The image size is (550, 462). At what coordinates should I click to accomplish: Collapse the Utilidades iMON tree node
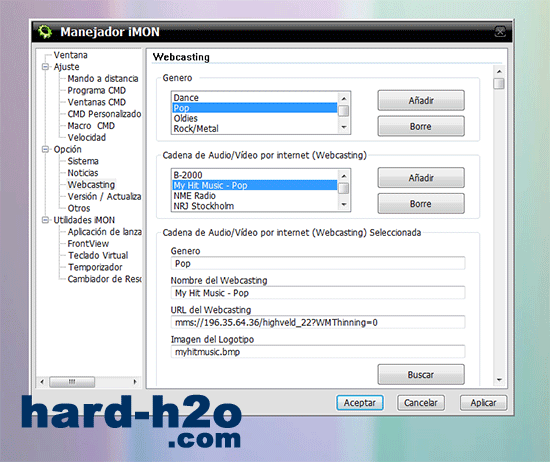click(x=45, y=220)
